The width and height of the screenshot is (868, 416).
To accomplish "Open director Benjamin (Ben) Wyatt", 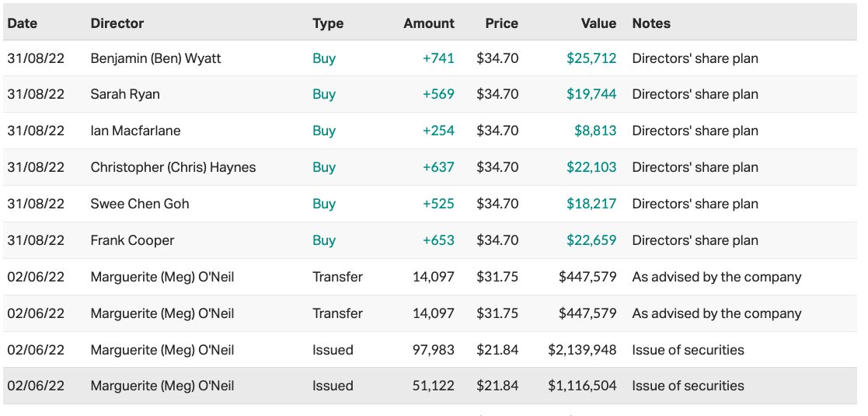I will (x=155, y=58).
